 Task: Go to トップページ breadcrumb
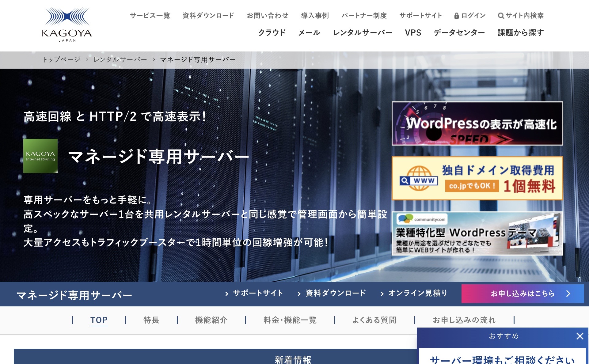pos(61,59)
